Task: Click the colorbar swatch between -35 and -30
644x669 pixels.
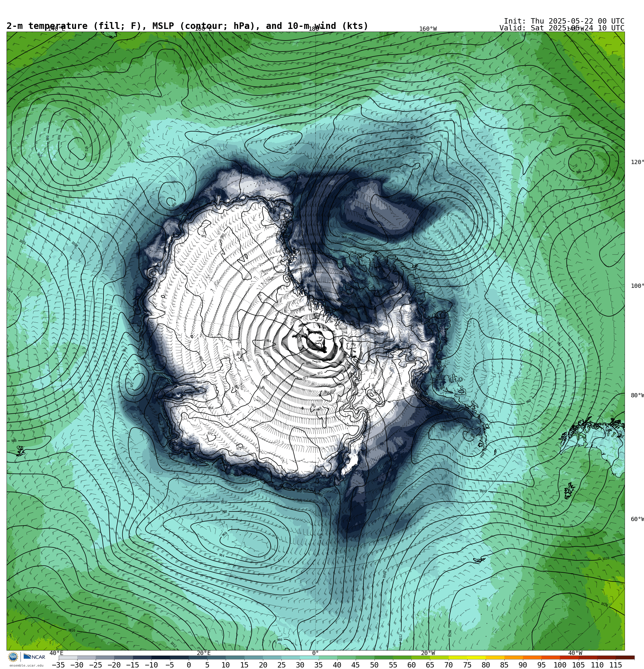Action: coord(68,657)
